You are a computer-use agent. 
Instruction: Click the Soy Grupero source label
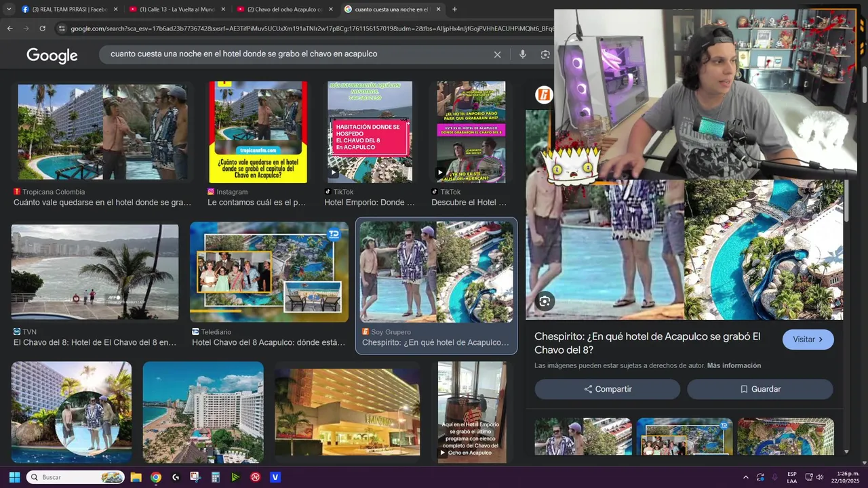click(x=391, y=332)
